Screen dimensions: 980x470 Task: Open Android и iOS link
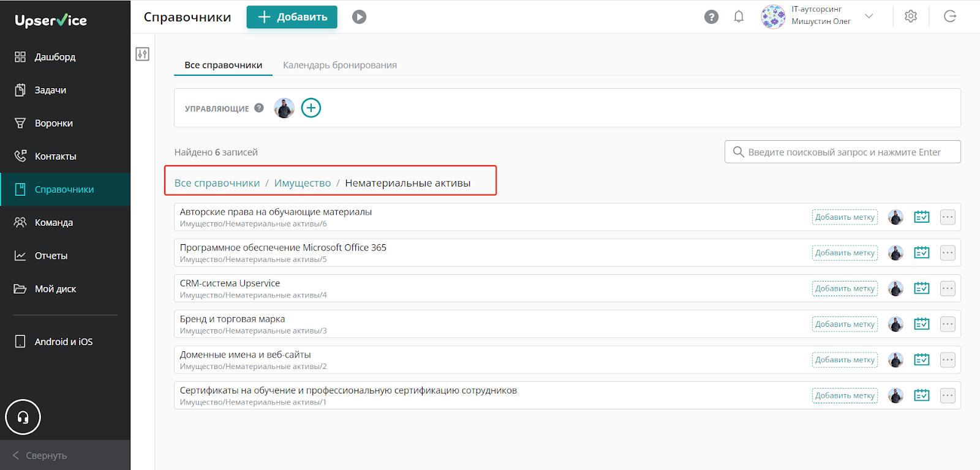coord(65,341)
